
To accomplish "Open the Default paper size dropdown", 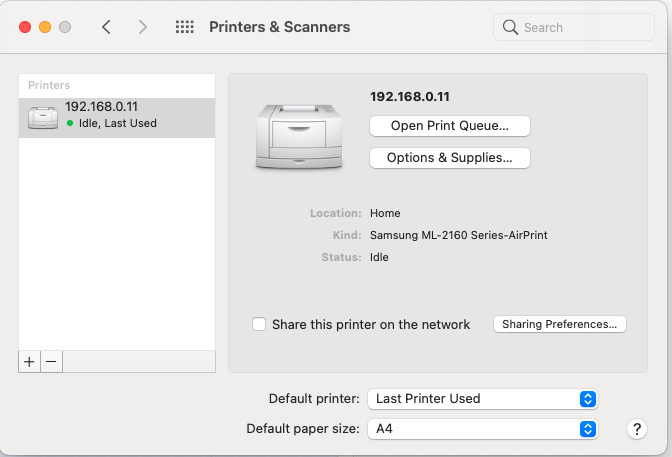I will click(483, 429).
